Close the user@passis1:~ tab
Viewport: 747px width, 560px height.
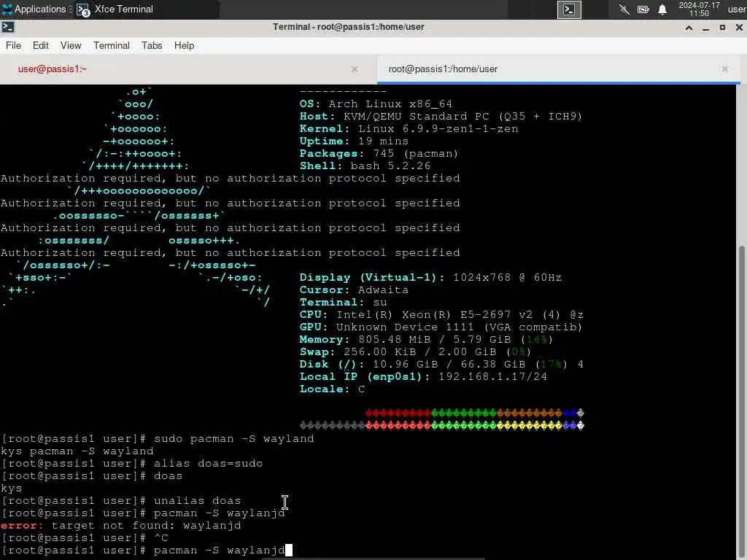[355, 69]
